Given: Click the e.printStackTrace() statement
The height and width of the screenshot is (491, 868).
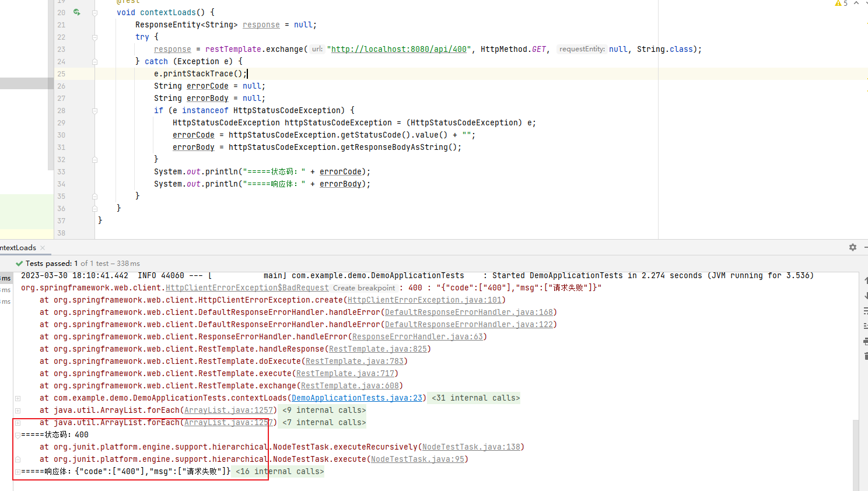Looking at the screenshot, I should (x=201, y=74).
